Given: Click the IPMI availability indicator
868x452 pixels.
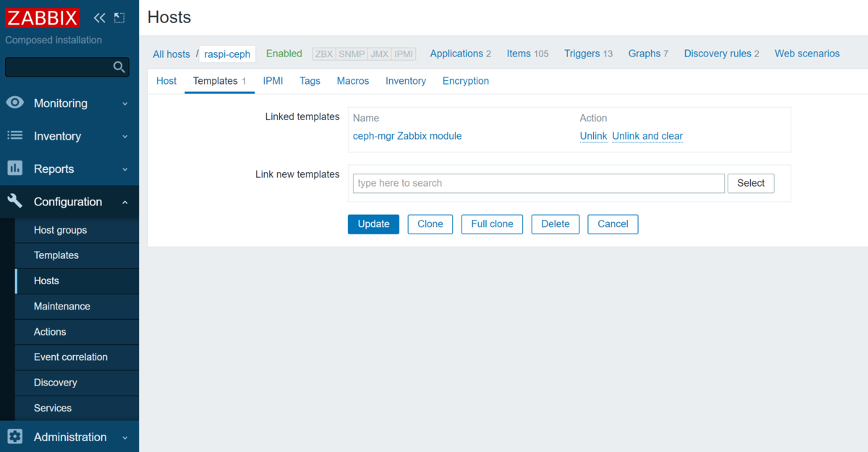Looking at the screenshot, I should coord(404,54).
